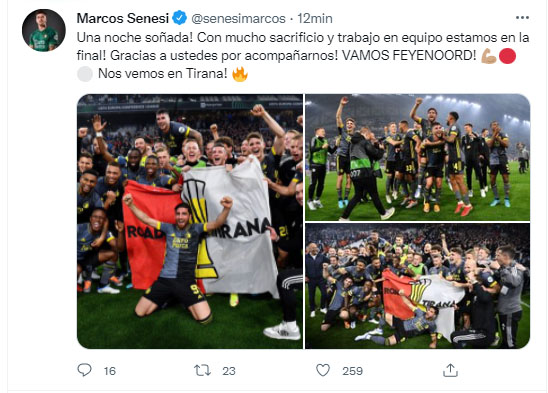Screen dimensions: 548x393
Task: Open the three-dot more options menu
Action: tap(522, 18)
